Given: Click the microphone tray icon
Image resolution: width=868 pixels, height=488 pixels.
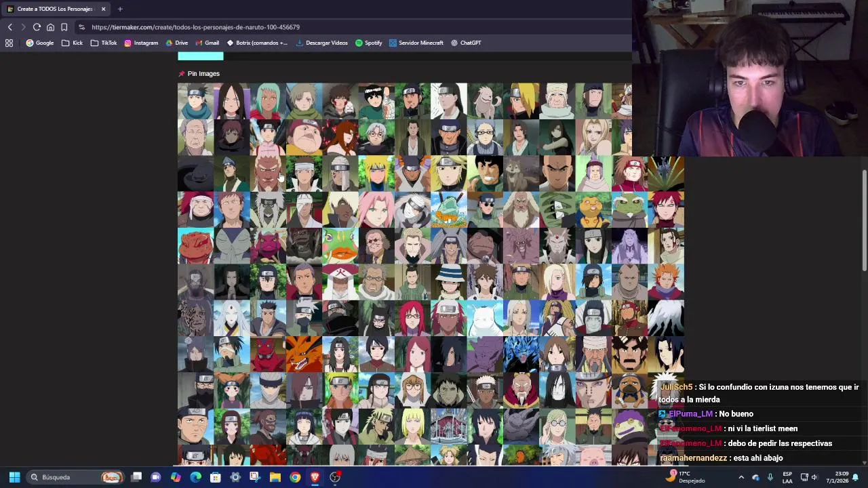Looking at the screenshot, I should coord(770,477).
